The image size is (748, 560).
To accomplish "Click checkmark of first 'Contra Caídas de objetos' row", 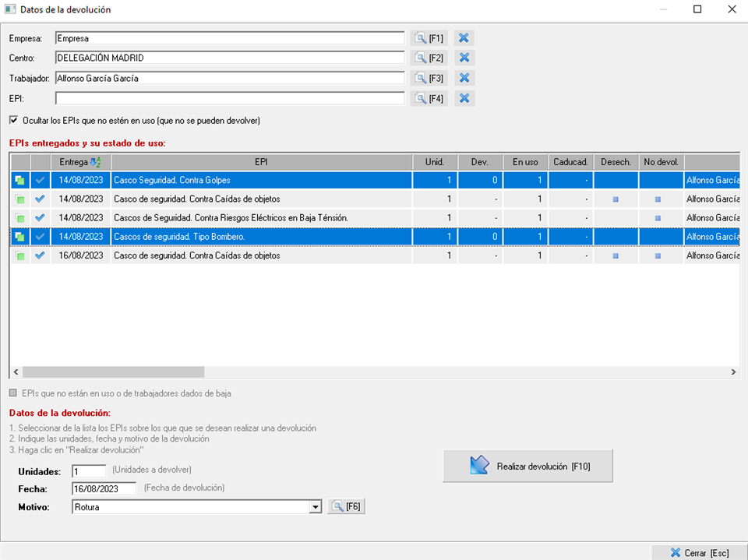I will pos(40,199).
